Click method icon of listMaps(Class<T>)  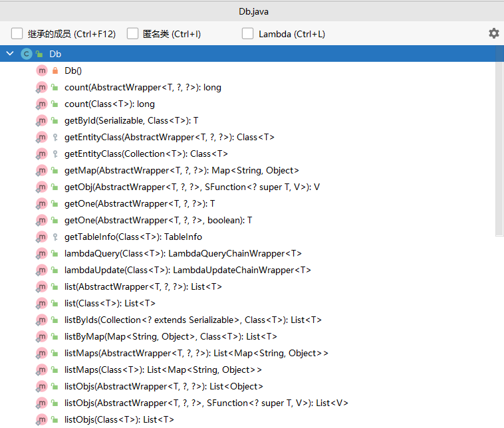pyautogui.click(x=42, y=370)
